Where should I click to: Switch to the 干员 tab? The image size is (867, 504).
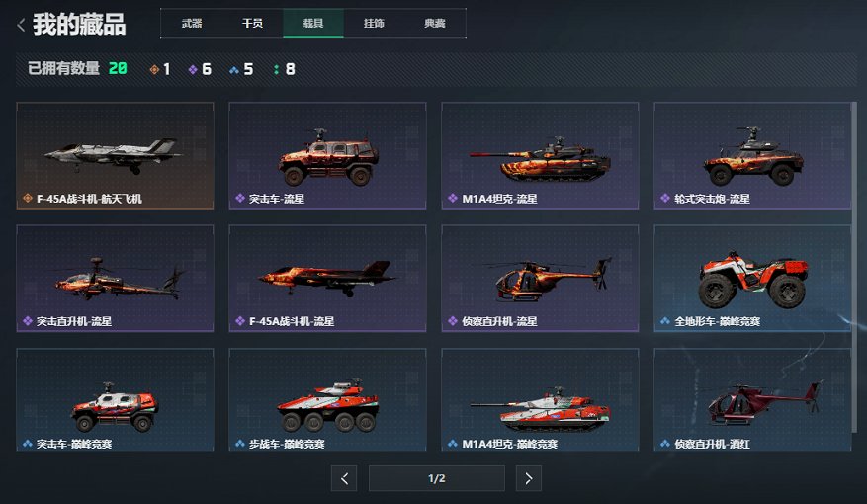point(253,23)
